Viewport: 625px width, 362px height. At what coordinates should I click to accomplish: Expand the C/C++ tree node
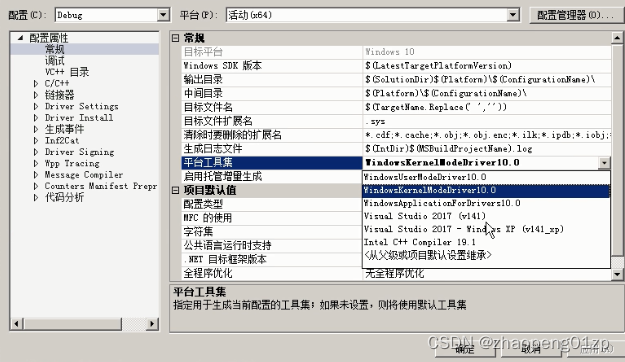pyautogui.click(x=36, y=83)
